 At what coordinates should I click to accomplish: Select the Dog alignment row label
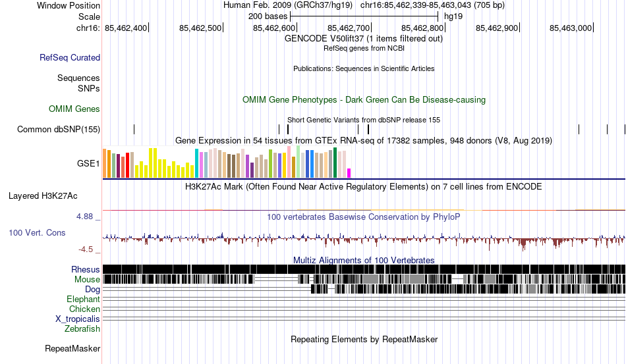coord(92,290)
